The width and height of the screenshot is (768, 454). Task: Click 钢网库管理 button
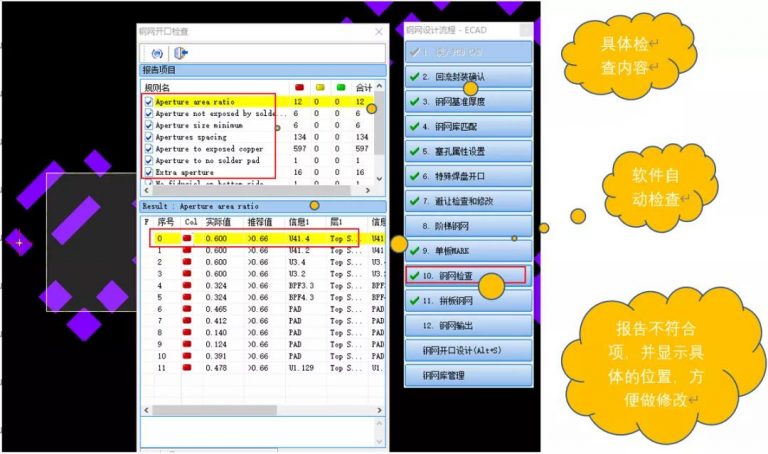[468, 376]
